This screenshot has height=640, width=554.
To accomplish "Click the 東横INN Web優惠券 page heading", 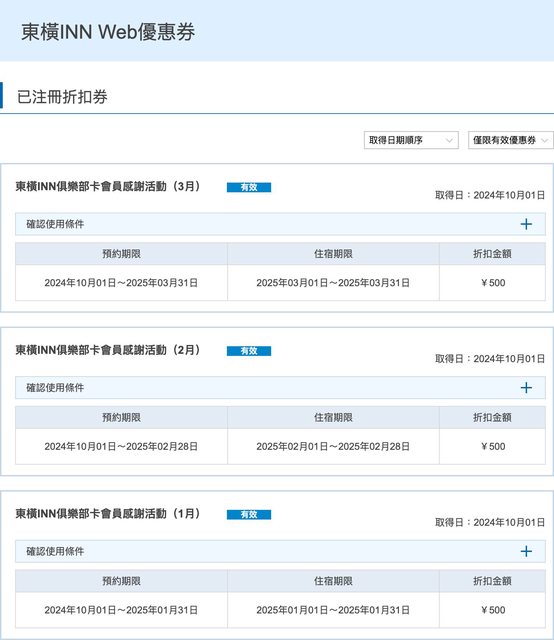I will tap(108, 32).
